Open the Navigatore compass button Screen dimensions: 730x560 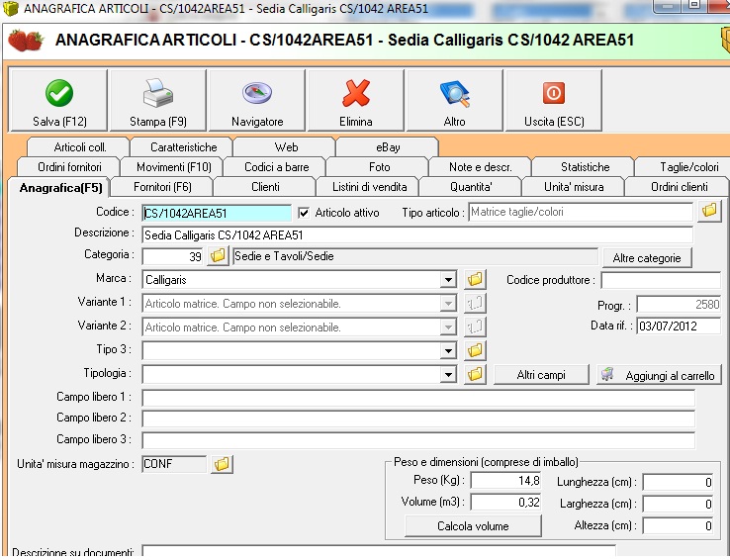tap(257, 100)
